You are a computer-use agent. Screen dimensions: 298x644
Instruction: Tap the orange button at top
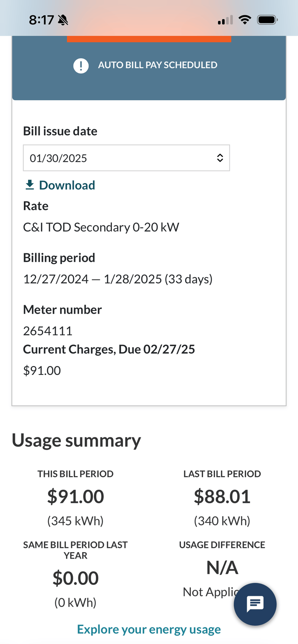(149, 39)
